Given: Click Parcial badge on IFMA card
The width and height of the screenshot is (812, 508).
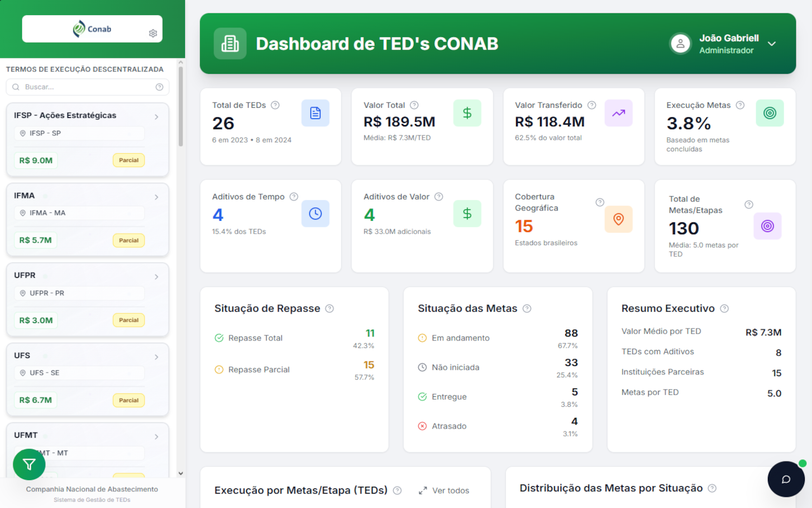Looking at the screenshot, I should click(128, 240).
